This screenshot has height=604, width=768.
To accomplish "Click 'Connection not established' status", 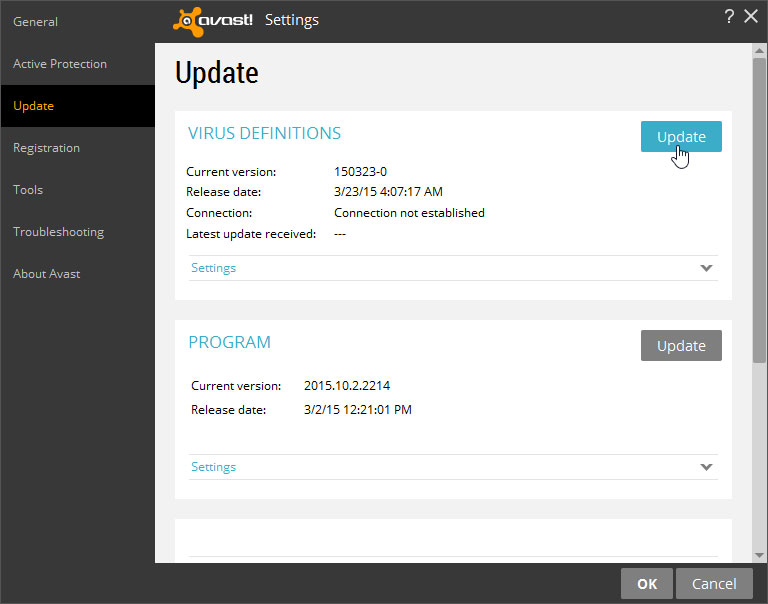I will (409, 213).
